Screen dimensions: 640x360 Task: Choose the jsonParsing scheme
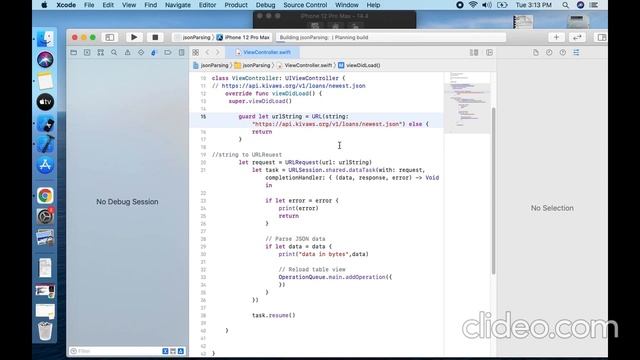tap(192, 37)
